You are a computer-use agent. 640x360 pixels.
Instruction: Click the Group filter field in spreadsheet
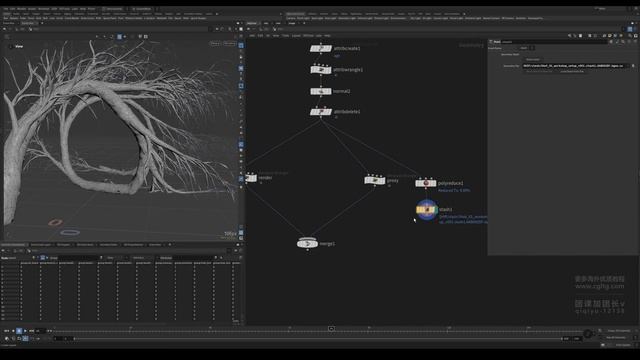[x=78, y=258]
